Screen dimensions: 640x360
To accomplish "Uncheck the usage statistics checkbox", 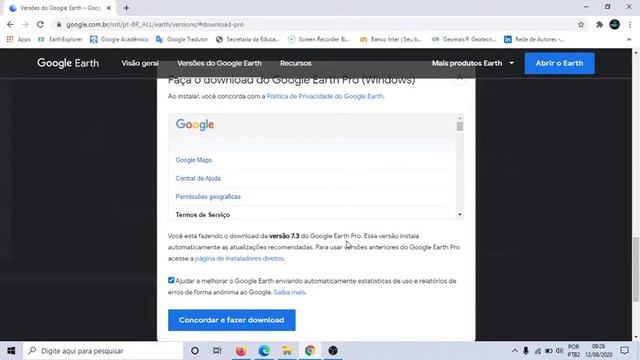I will click(x=171, y=280).
